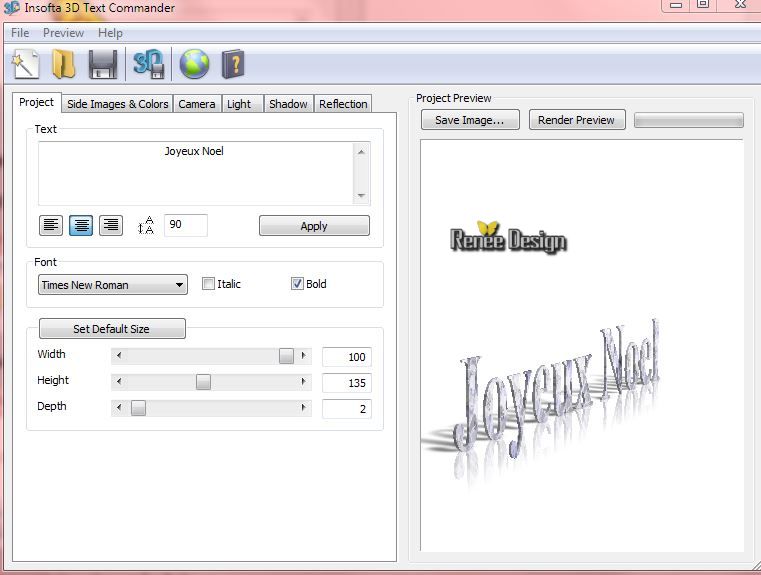Viewport: 761px width, 575px height.
Task: Click the Save Image... button
Action: click(x=470, y=120)
